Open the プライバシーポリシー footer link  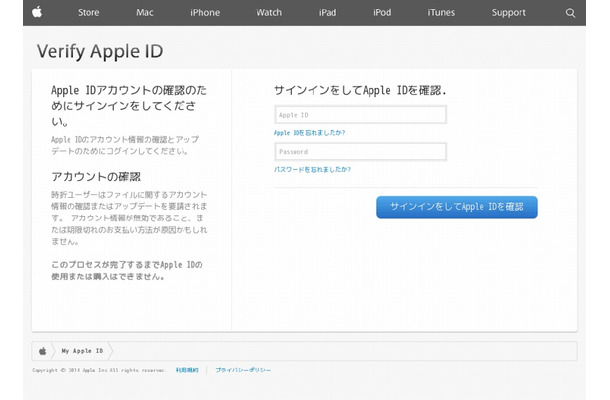[x=243, y=370]
